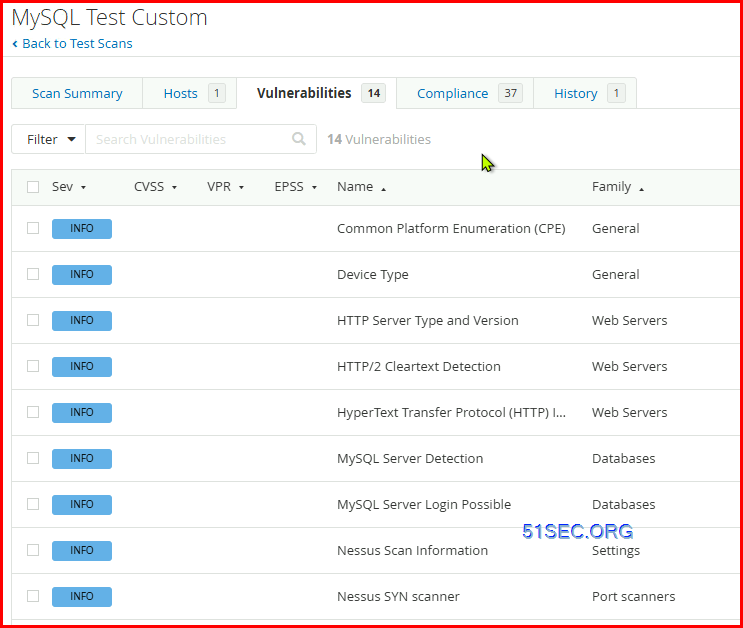Open HyperText Transfer Protocol (HTTP) entry
The width and height of the screenshot is (743, 628).
451,412
